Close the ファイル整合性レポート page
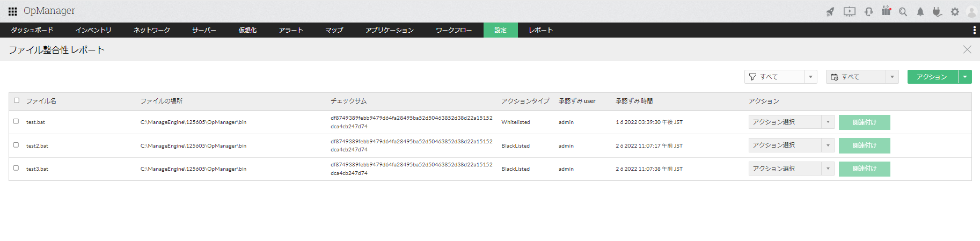This screenshot has width=980, height=241. pyautogui.click(x=967, y=49)
